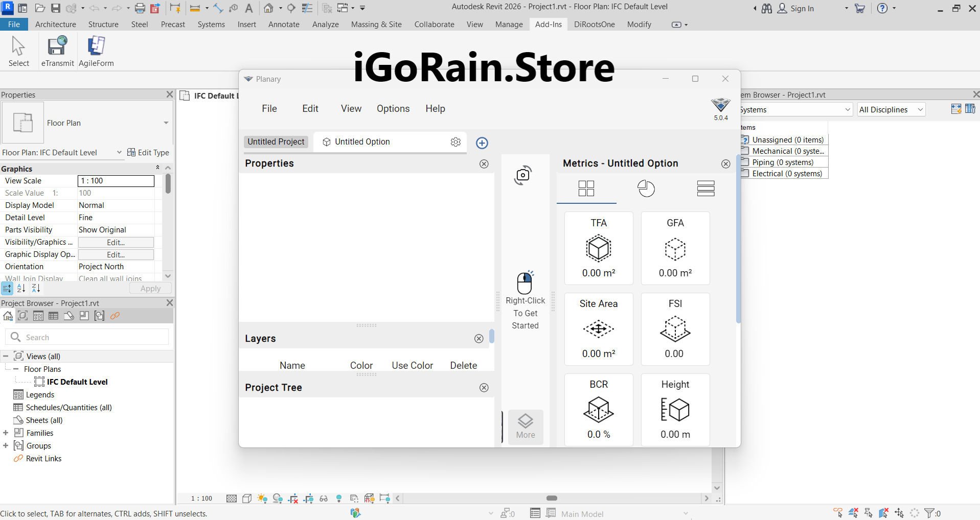Viewport: 980px width, 520px height.
Task: Click the plus icon to add option
Action: 482,143
